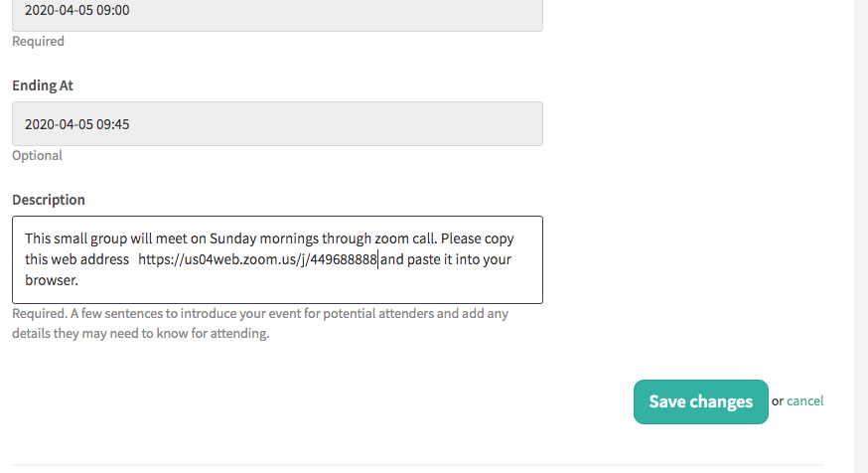Image resolution: width=868 pixels, height=473 pixels.
Task: Click empty space after "browser." in description
Action: (x=305, y=280)
